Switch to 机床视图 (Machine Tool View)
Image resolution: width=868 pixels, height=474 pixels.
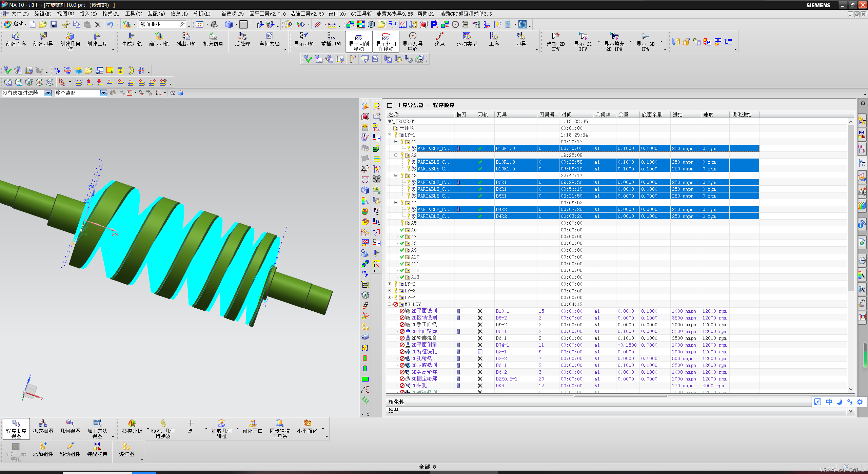(43, 427)
